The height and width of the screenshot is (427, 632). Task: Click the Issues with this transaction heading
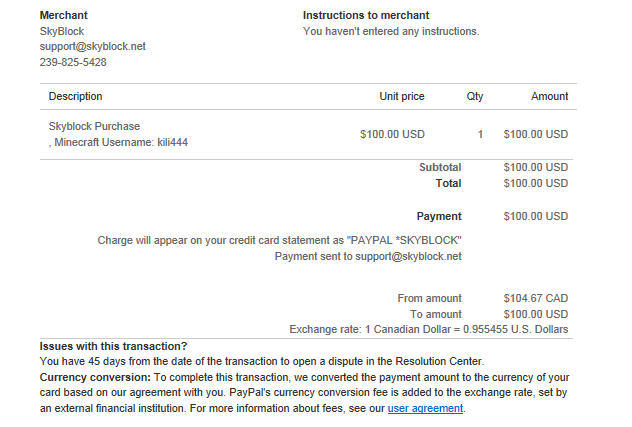[113, 346]
